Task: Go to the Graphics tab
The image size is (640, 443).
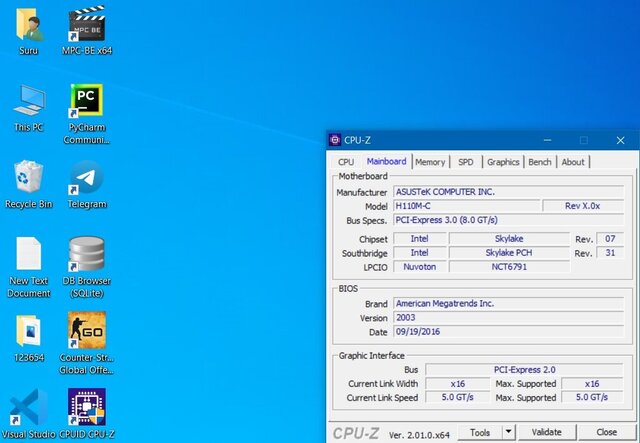Action: click(x=503, y=162)
